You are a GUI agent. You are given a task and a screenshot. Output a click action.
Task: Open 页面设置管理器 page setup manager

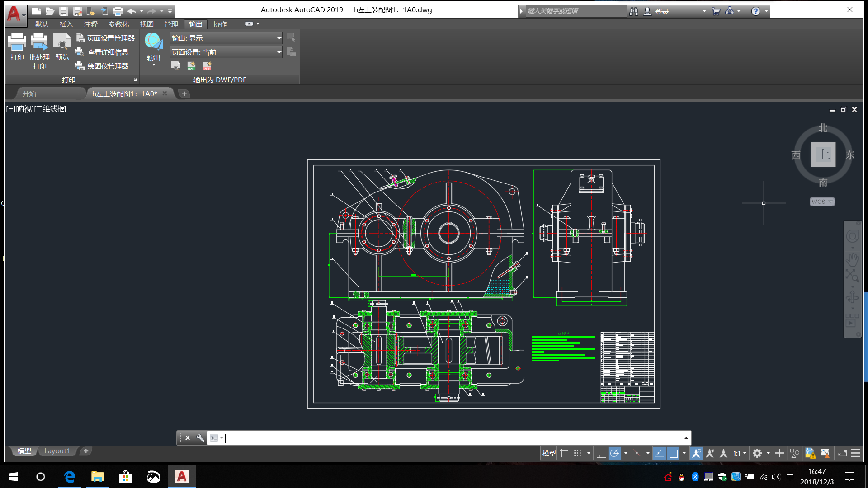(106, 38)
